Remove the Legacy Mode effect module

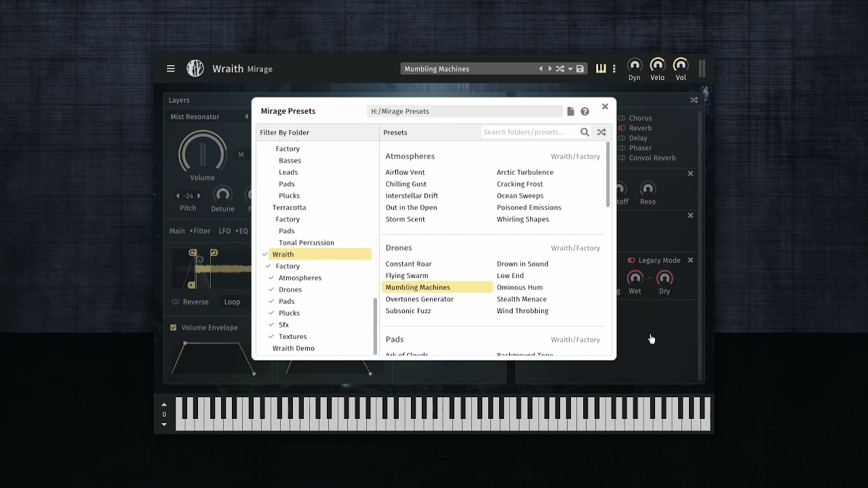tap(690, 260)
